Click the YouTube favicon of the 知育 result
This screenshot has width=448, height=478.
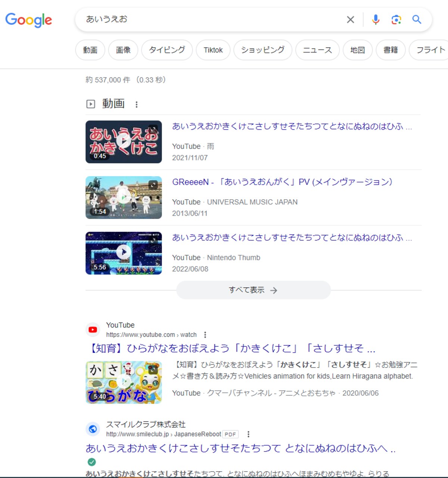[93, 330]
